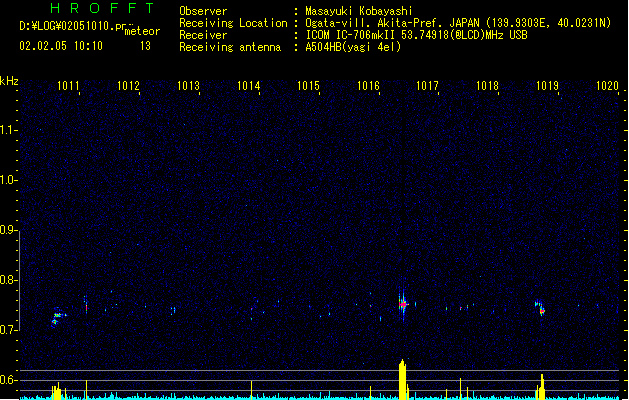Click the 'Receiving antenna' label
This screenshot has width=629, height=400.
point(230,47)
